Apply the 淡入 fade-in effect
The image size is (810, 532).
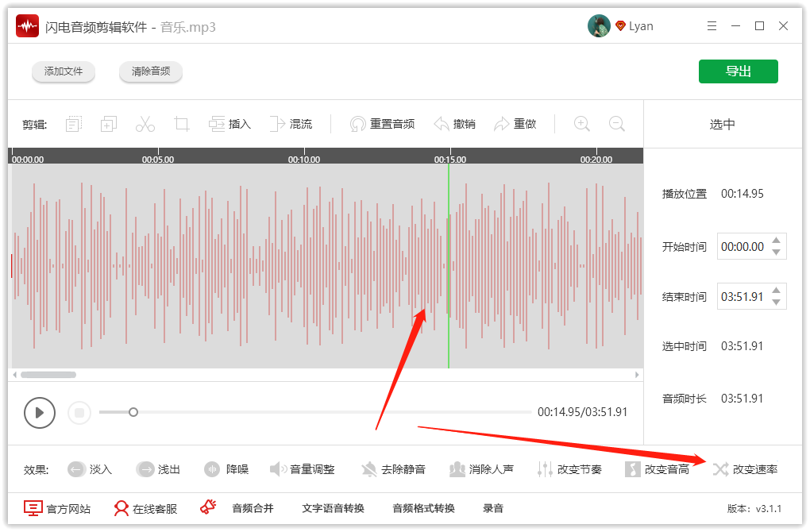click(90, 469)
